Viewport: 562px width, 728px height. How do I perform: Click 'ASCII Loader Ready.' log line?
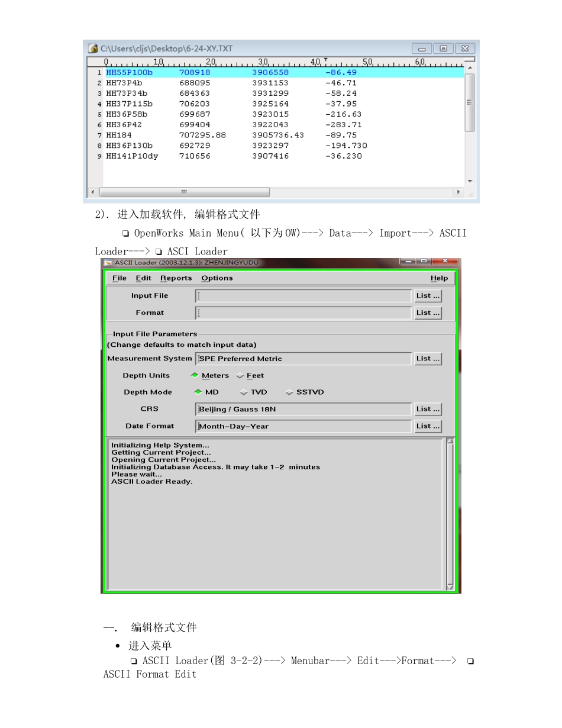click(x=152, y=482)
